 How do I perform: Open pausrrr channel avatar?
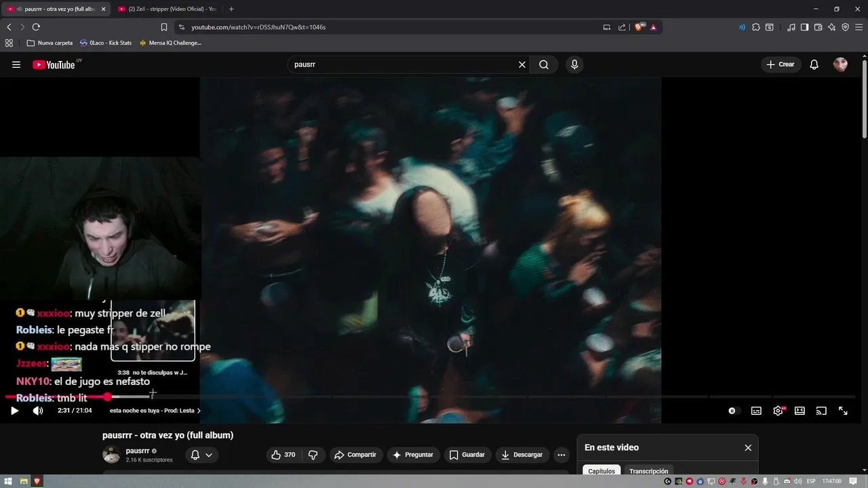[111, 455]
